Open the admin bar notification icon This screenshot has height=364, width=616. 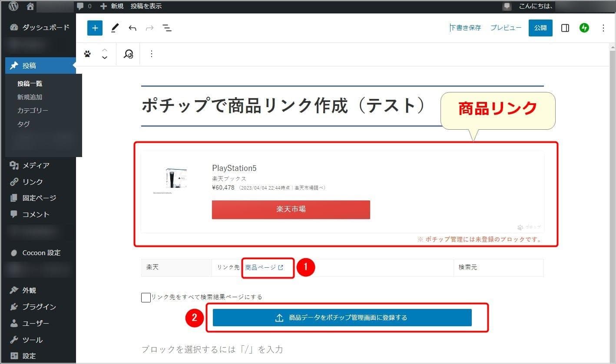(507, 7)
